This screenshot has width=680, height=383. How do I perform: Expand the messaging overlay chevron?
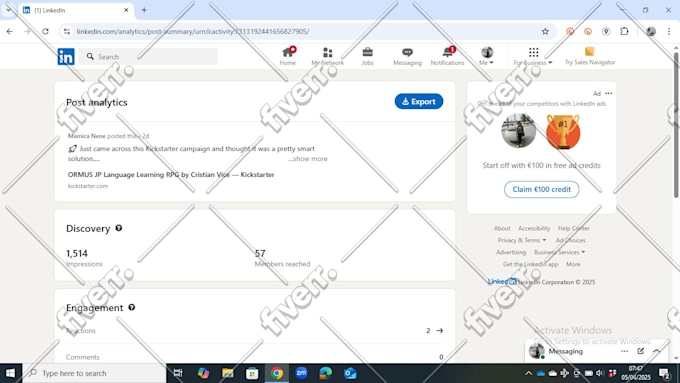[x=657, y=351]
